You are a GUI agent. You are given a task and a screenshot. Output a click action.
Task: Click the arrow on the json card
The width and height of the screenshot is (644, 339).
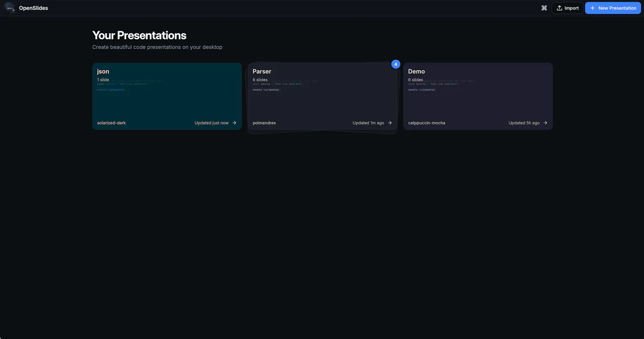point(234,123)
